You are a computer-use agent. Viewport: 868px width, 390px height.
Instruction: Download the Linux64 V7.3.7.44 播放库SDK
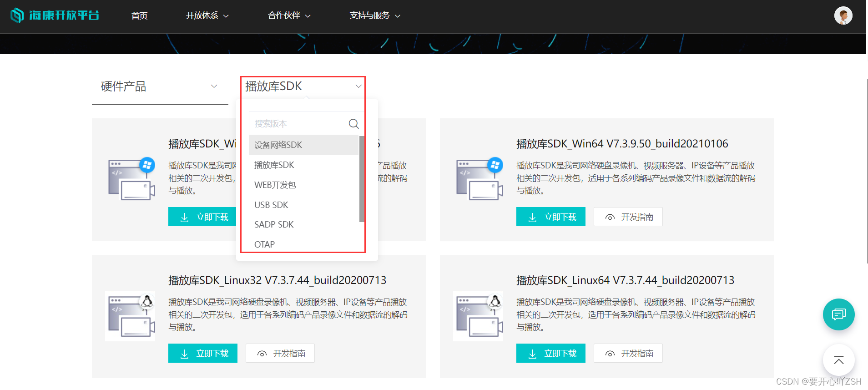tap(550, 353)
